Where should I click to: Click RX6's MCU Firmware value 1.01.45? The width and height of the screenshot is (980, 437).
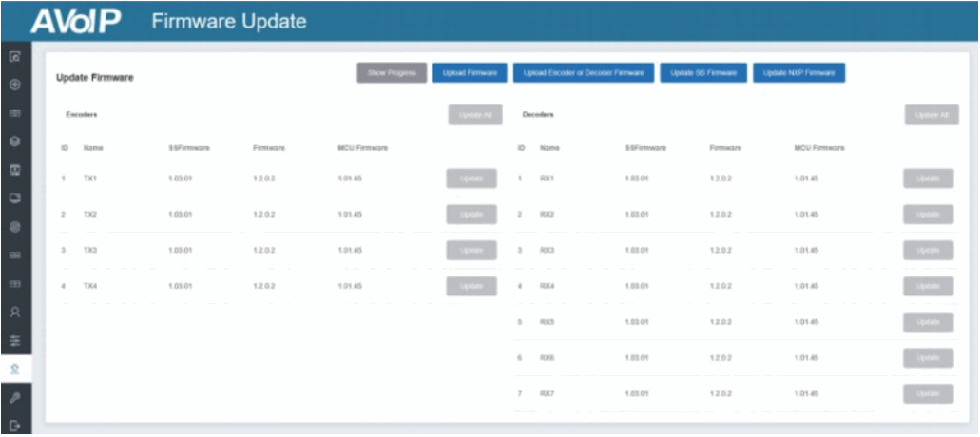[x=806, y=358]
